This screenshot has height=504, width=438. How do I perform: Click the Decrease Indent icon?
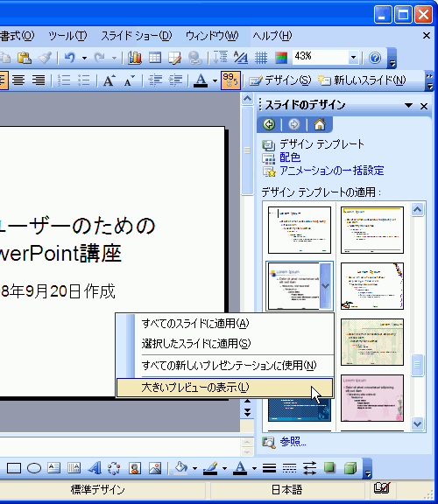[x=155, y=80]
